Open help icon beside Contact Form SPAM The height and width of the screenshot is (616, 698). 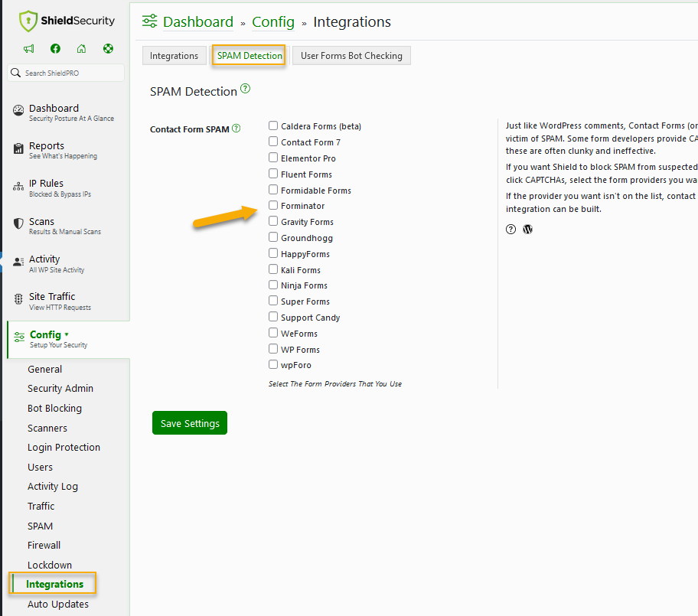pos(236,129)
